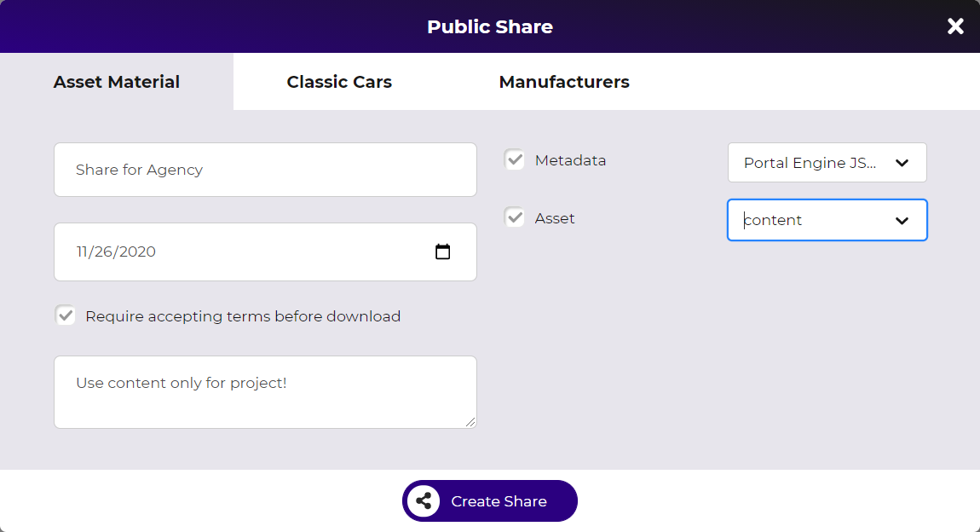The height and width of the screenshot is (532, 980).
Task: Open the Classic Cars tab
Action: [339, 82]
